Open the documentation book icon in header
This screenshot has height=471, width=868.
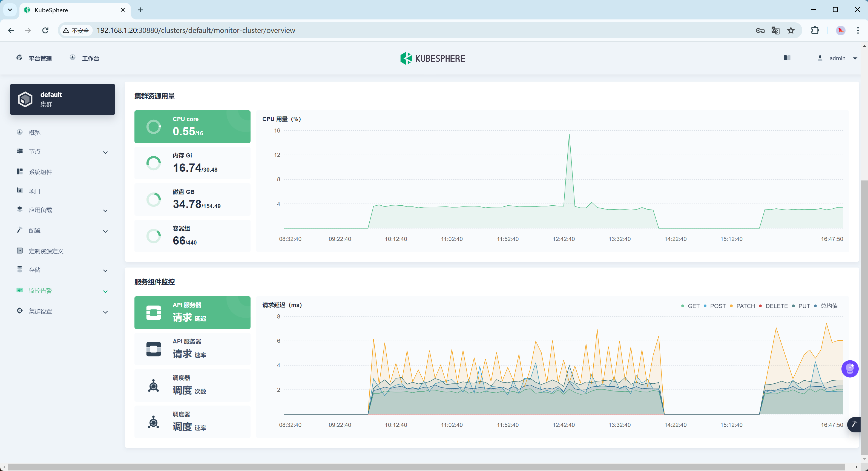787,58
